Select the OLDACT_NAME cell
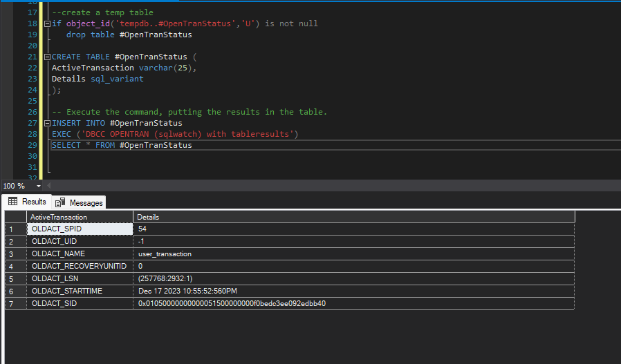The width and height of the screenshot is (621, 364). pyautogui.click(x=80, y=253)
